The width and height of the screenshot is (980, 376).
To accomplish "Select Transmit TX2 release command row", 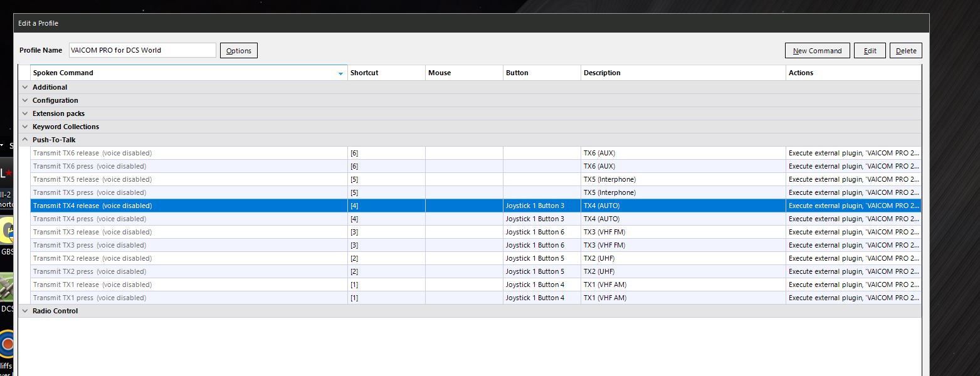I will tap(92, 258).
